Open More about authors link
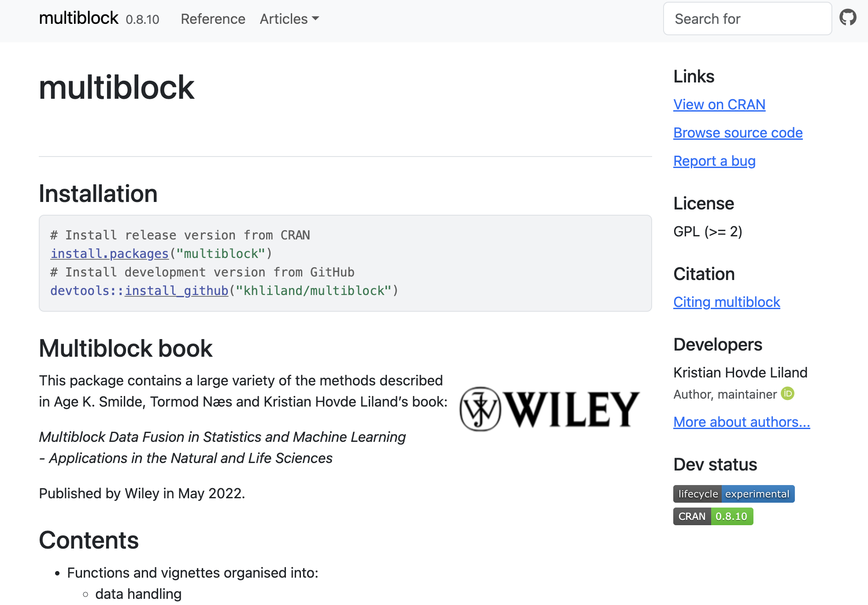Viewport: 868px width, 605px height. point(742,422)
